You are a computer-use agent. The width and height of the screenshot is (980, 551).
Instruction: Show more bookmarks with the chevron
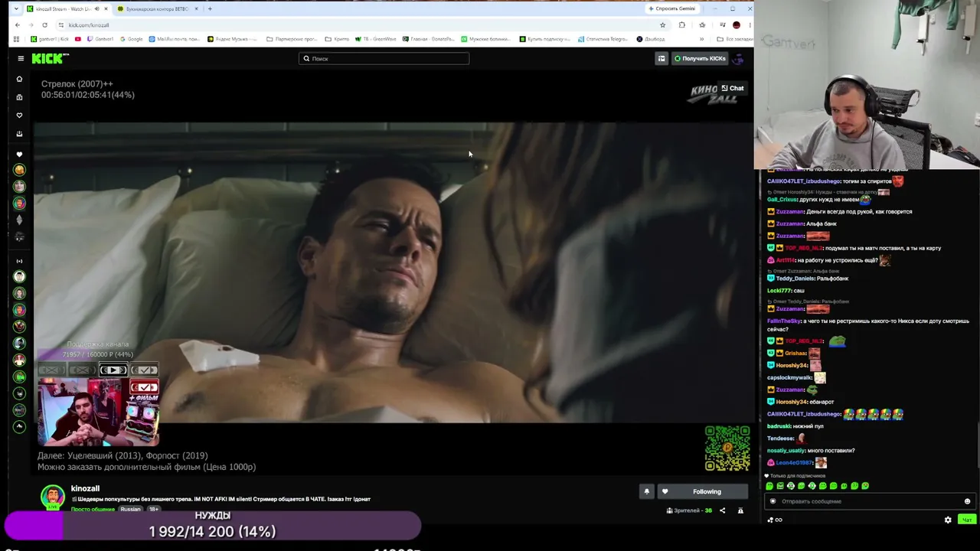tap(701, 39)
